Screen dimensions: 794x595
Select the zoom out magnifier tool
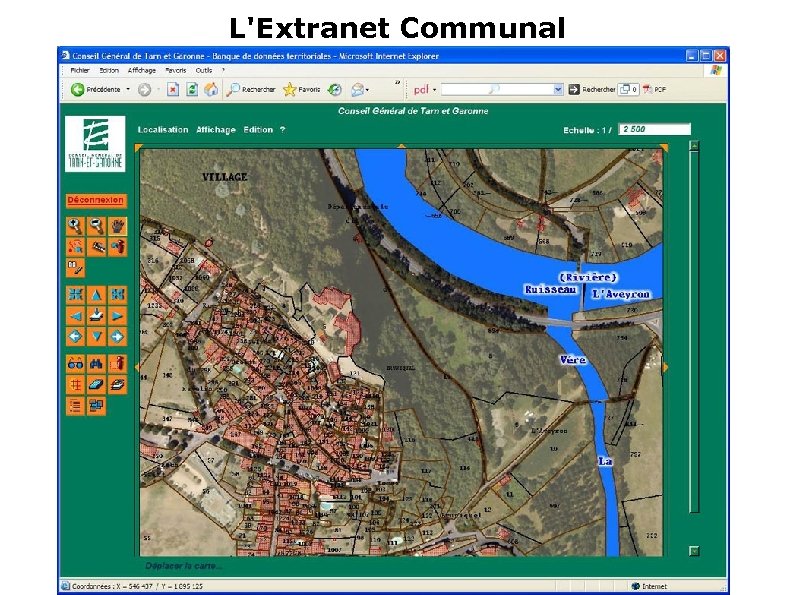pyautogui.click(x=96, y=226)
